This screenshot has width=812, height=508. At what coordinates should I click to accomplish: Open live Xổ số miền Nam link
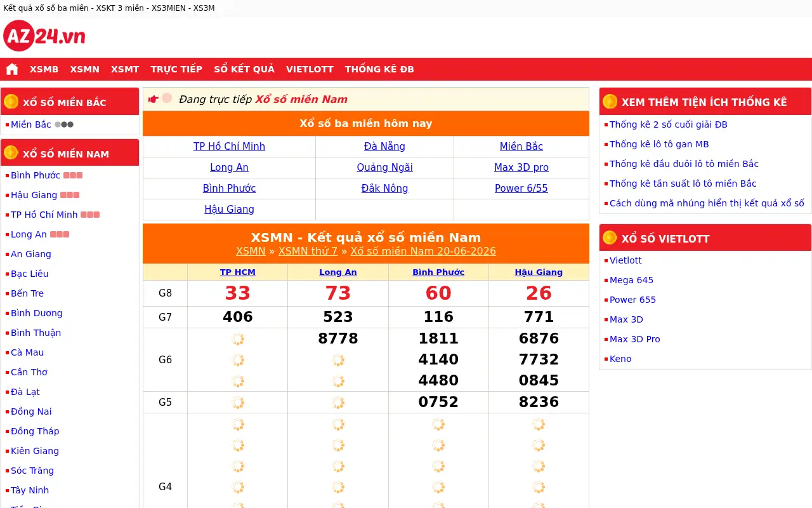pos(301,99)
